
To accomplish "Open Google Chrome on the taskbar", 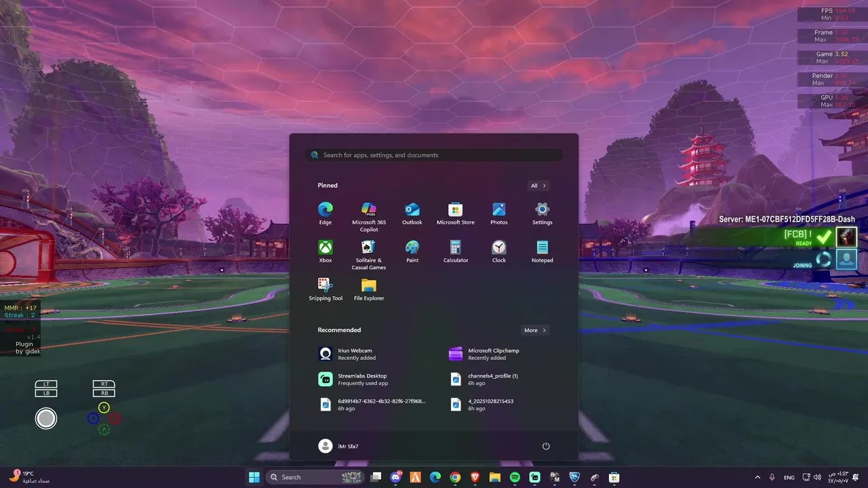I will coord(455,477).
